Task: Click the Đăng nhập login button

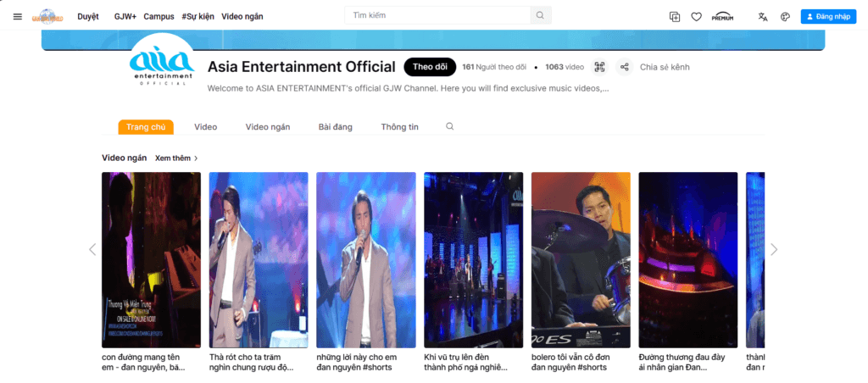Action: [829, 17]
